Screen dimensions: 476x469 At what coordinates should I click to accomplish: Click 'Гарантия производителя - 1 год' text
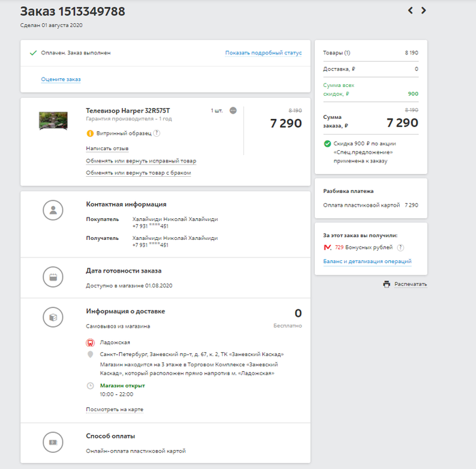(129, 119)
